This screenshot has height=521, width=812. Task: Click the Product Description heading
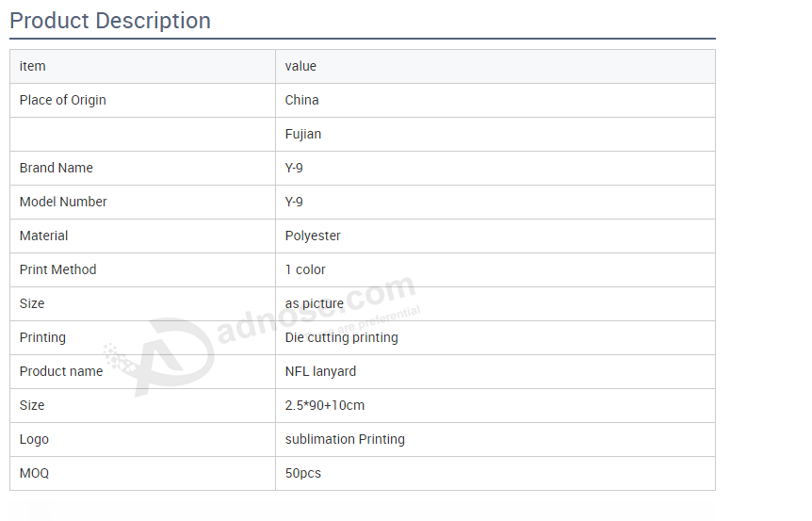(x=110, y=21)
